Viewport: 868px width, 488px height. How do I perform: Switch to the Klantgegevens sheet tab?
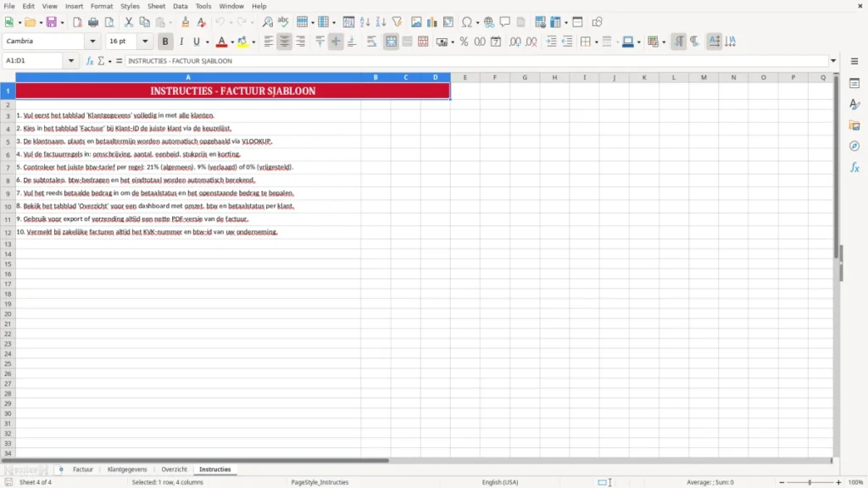(127, 469)
